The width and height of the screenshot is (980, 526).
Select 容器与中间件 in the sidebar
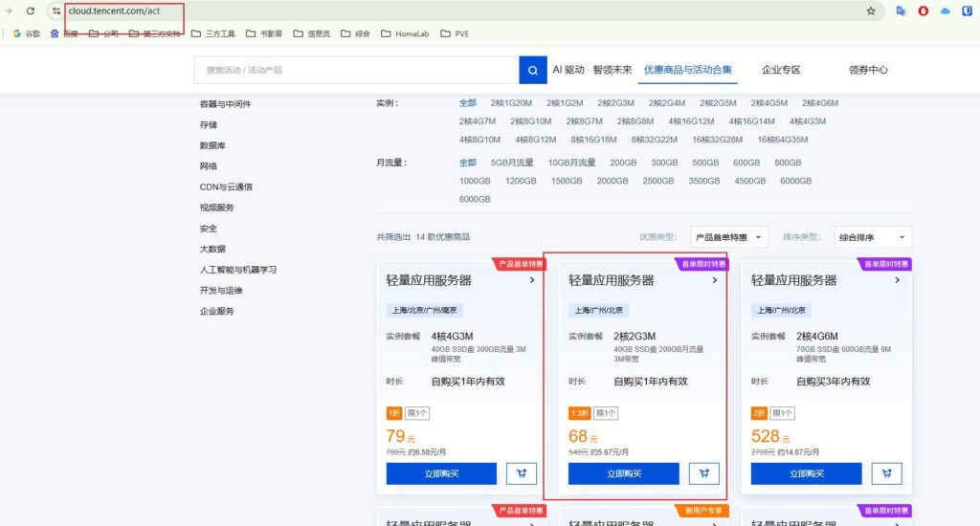(x=225, y=104)
